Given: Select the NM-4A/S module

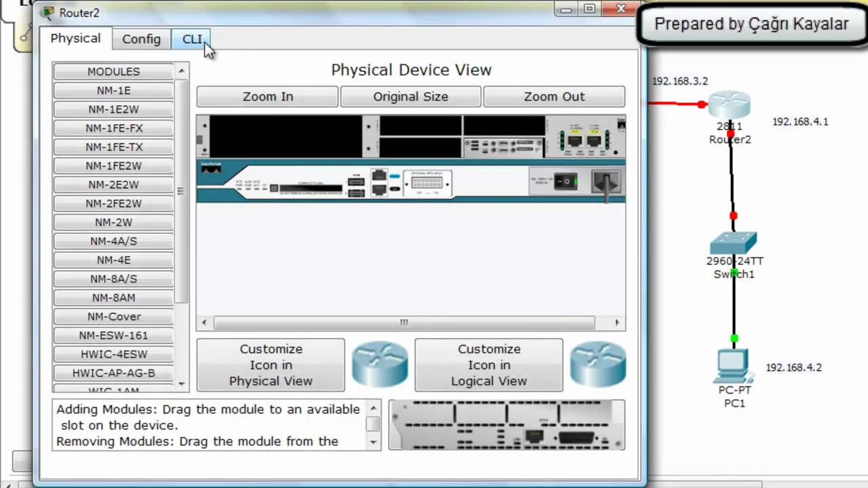Looking at the screenshot, I should pos(113,241).
